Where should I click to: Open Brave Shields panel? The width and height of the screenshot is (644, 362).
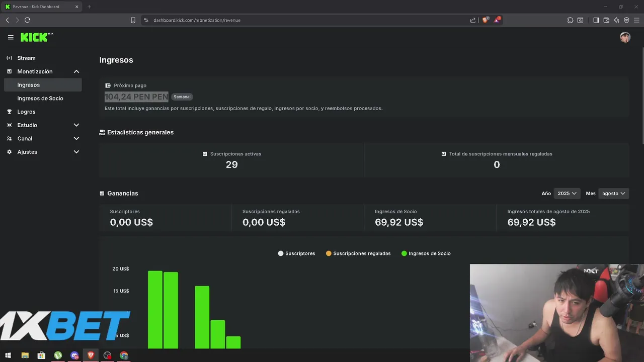[x=486, y=20]
